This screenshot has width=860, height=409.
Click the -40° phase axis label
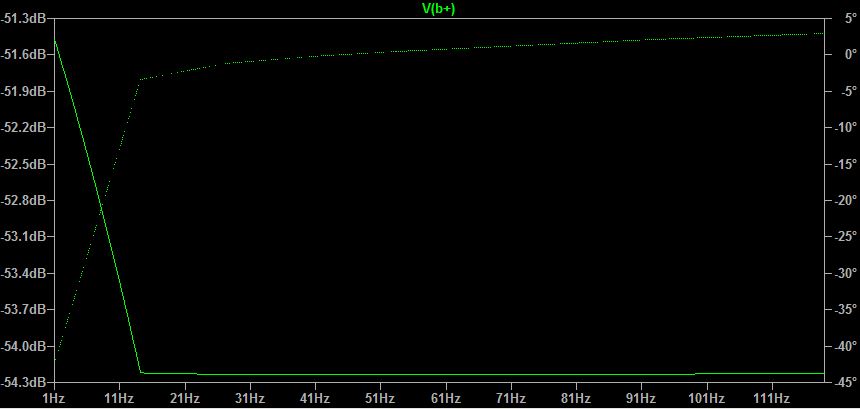[x=845, y=346]
